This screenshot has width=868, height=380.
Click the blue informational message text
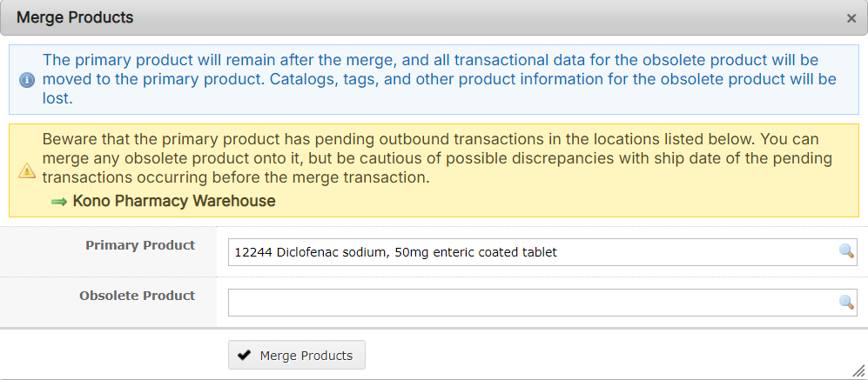435,79
